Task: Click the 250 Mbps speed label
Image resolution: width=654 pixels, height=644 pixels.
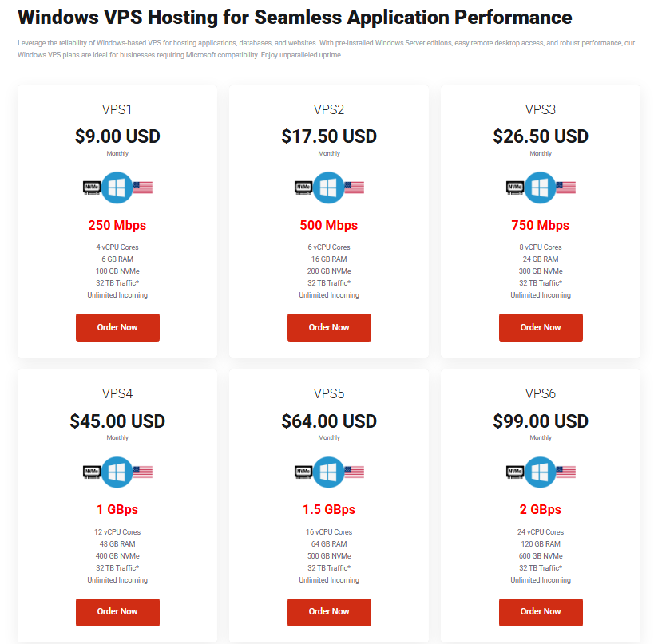Action: [x=117, y=225]
